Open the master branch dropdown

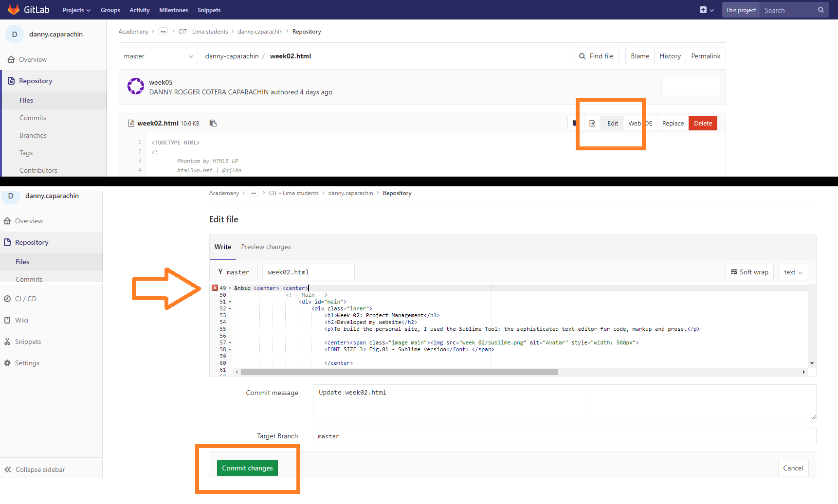pos(158,56)
